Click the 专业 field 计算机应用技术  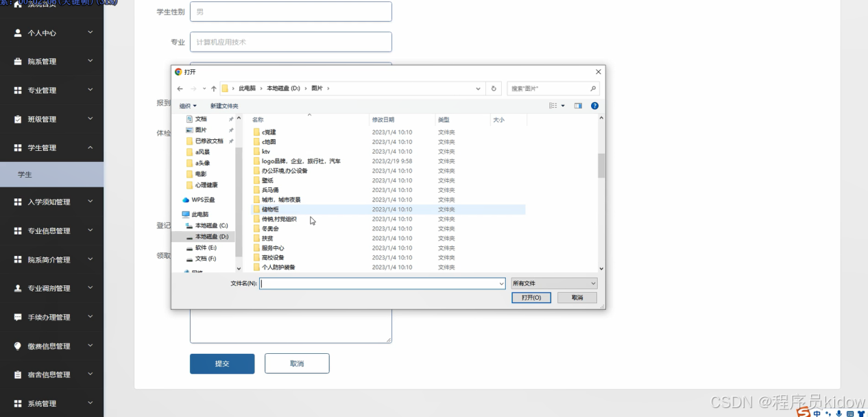[x=291, y=42]
